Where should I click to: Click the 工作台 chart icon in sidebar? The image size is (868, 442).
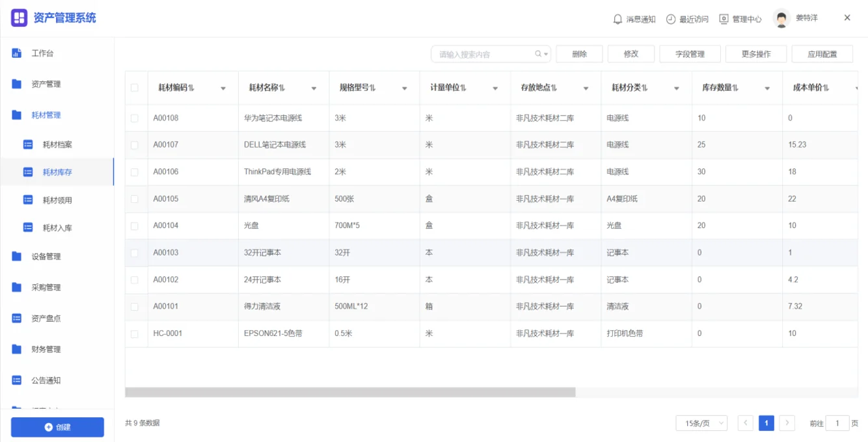[x=17, y=53]
